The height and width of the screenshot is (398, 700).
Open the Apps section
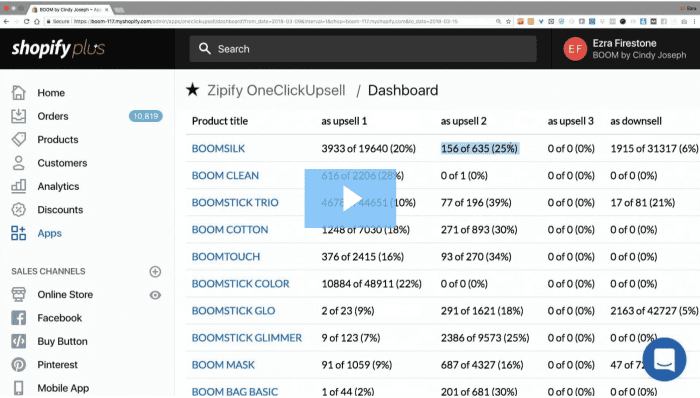[x=50, y=233]
